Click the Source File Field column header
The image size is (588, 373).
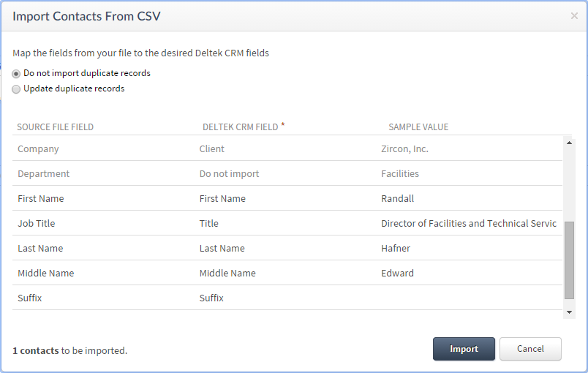(x=56, y=127)
